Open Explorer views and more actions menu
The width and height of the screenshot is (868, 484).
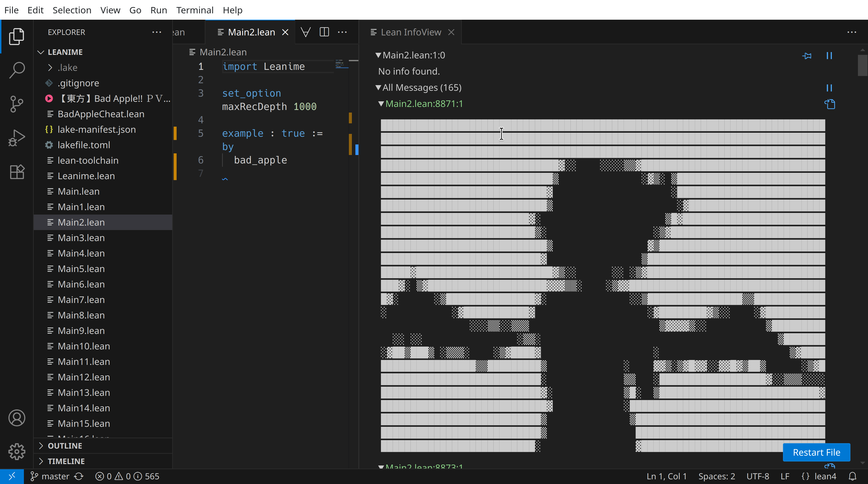pos(157,32)
